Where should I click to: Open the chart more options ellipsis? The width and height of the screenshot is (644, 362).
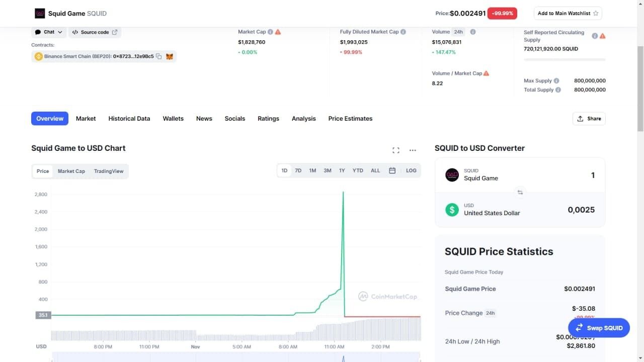pos(413,150)
